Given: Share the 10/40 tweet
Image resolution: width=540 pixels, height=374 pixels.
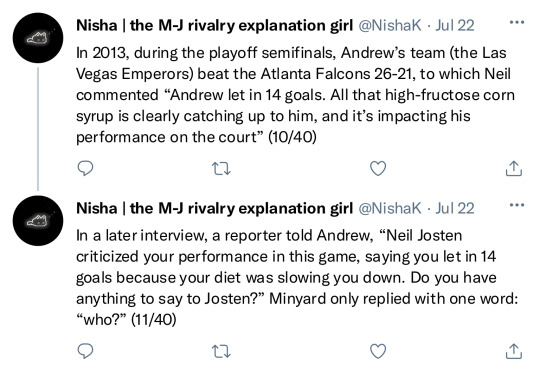Looking at the screenshot, I should tap(514, 168).
